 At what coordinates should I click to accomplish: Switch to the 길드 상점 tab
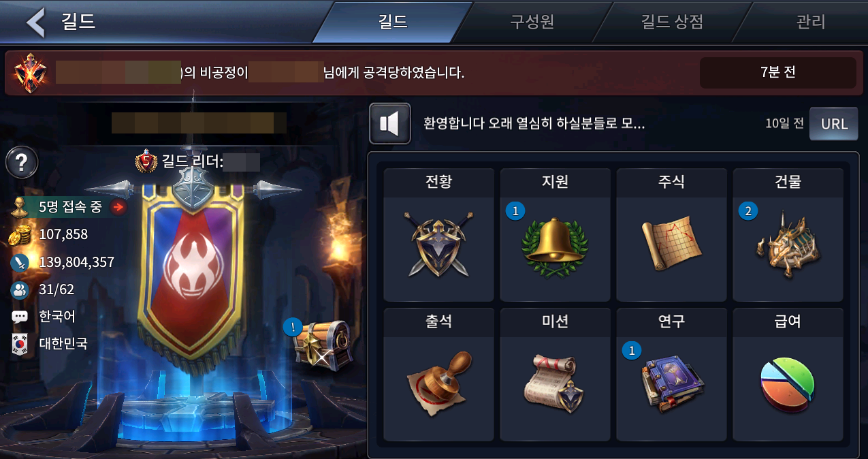point(673,22)
